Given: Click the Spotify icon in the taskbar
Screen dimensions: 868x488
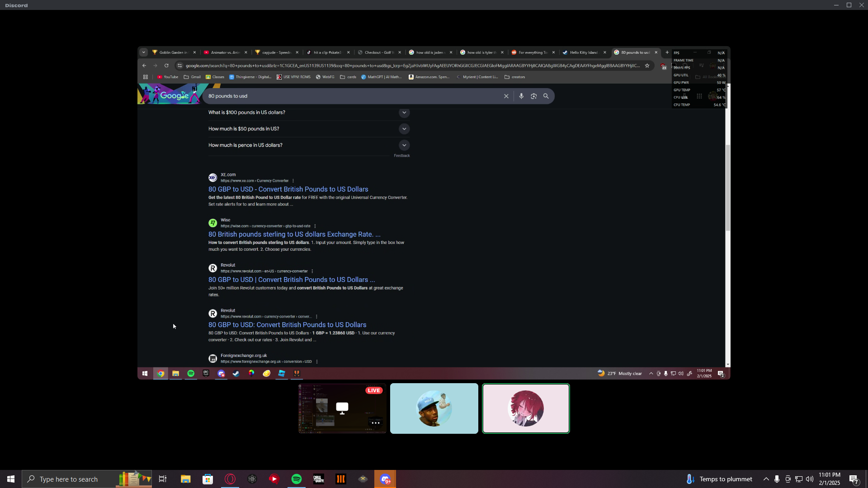Looking at the screenshot, I should tap(297, 479).
